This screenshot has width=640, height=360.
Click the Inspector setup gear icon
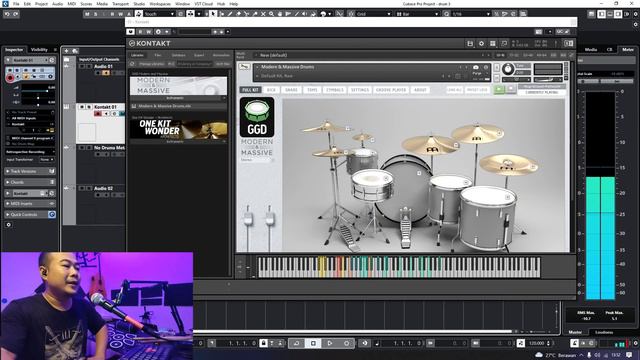(x=8, y=224)
